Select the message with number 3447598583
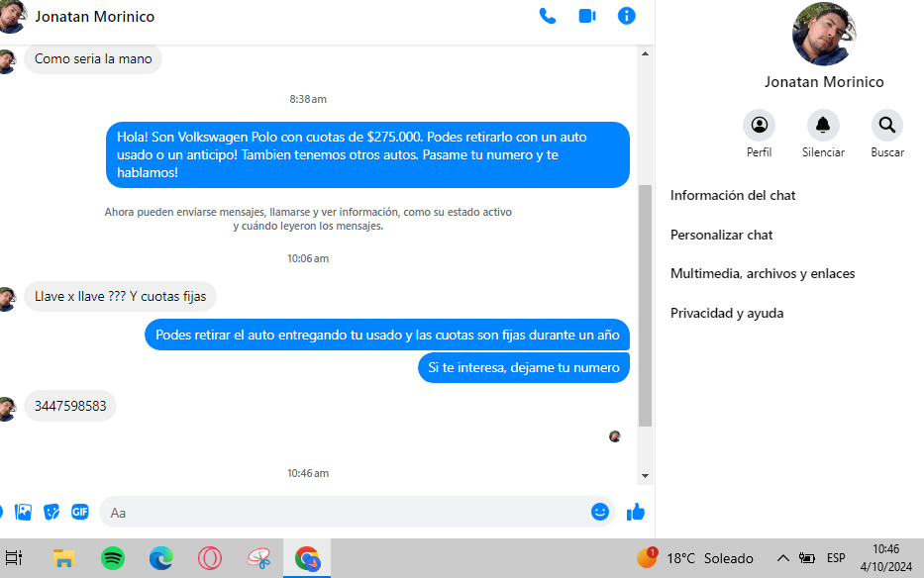Image resolution: width=924 pixels, height=578 pixels. click(70, 406)
